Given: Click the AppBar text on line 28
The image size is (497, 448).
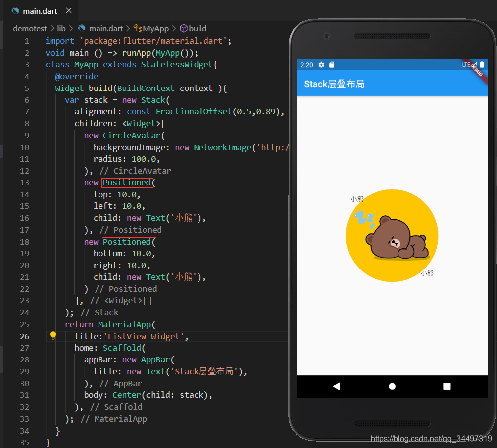Looking at the screenshot, I should click(x=156, y=360).
